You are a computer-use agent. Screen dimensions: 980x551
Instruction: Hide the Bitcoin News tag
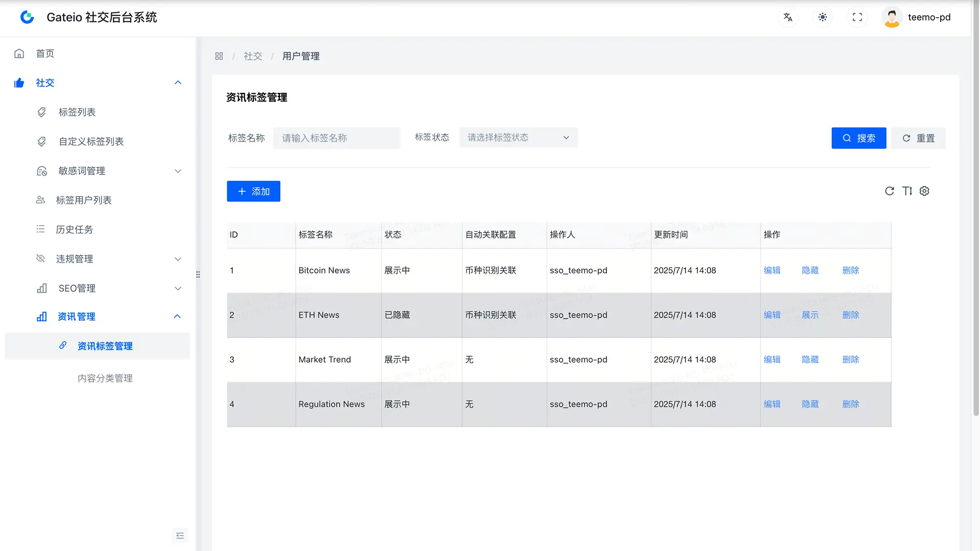810,270
